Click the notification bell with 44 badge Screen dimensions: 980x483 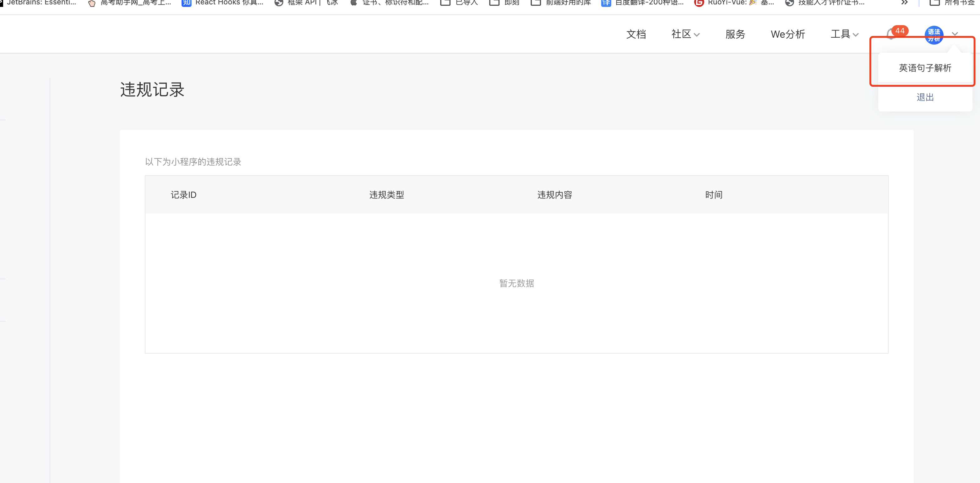[891, 35]
